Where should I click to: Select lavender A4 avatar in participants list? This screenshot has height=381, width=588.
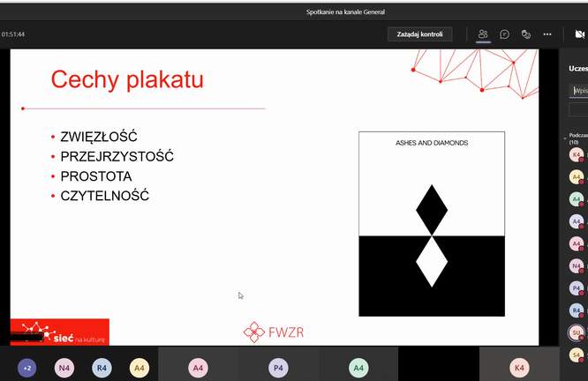577,221
